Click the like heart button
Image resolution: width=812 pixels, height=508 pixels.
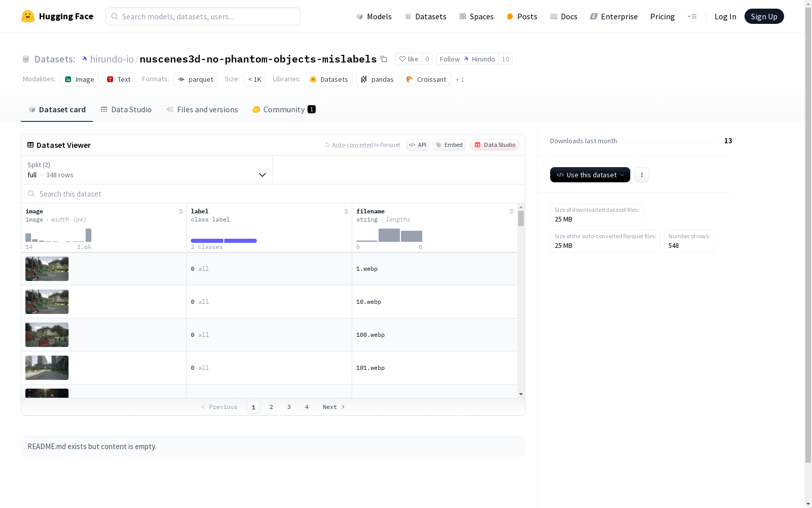click(409, 59)
